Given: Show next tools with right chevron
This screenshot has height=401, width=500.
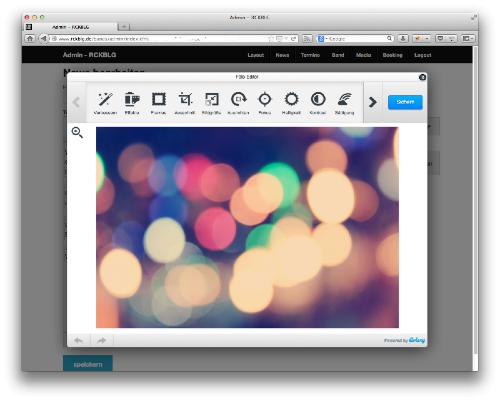Looking at the screenshot, I should coord(373,102).
